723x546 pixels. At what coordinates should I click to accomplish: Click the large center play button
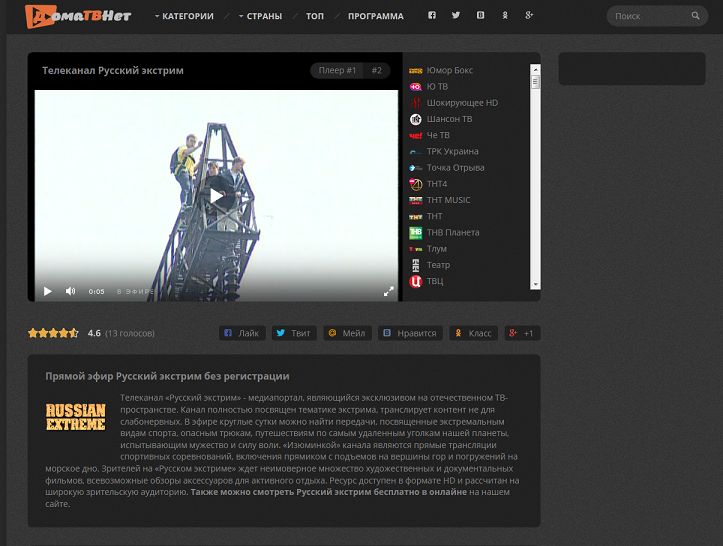[x=216, y=196]
